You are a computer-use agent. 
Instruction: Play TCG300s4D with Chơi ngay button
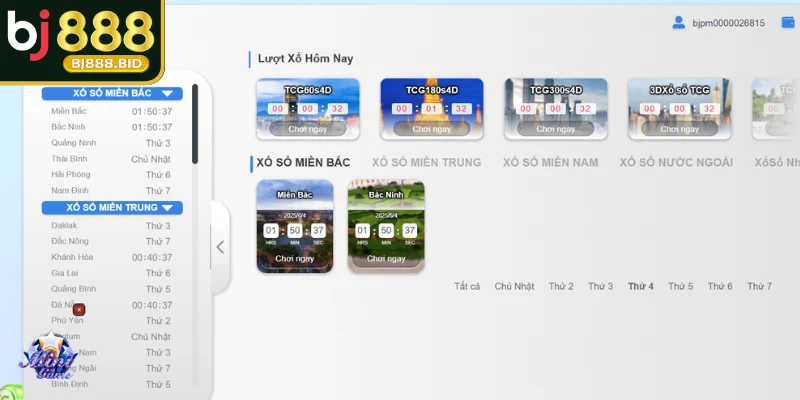click(556, 129)
